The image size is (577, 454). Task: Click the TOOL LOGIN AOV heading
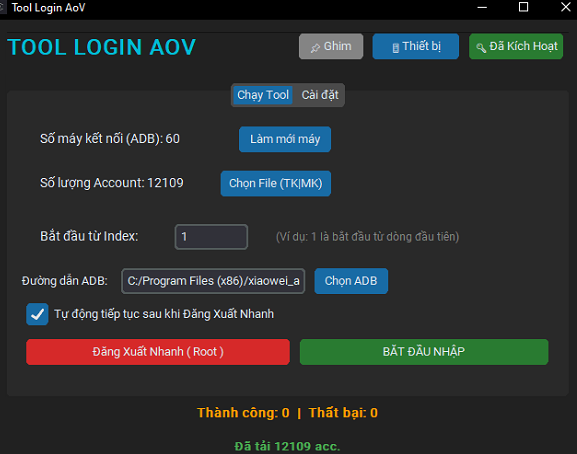(102, 47)
